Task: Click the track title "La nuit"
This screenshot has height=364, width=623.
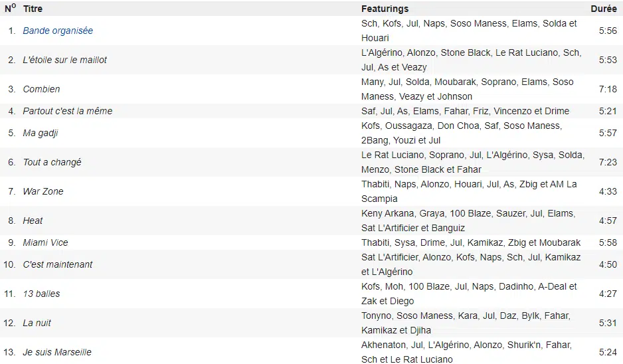Action: click(x=37, y=323)
